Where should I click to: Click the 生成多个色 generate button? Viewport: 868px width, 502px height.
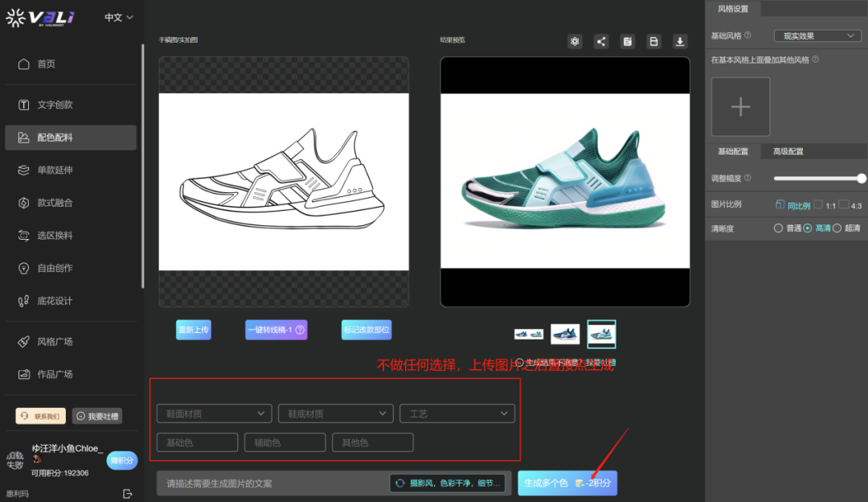tap(567, 483)
